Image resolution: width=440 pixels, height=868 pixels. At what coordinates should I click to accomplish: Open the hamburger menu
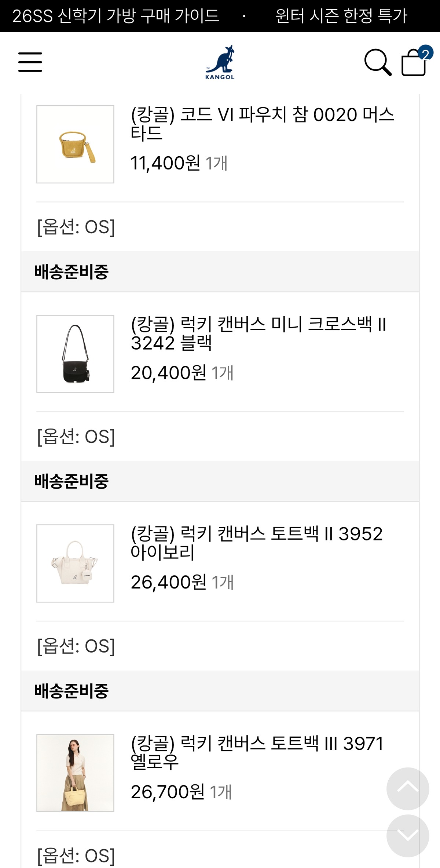click(x=30, y=62)
